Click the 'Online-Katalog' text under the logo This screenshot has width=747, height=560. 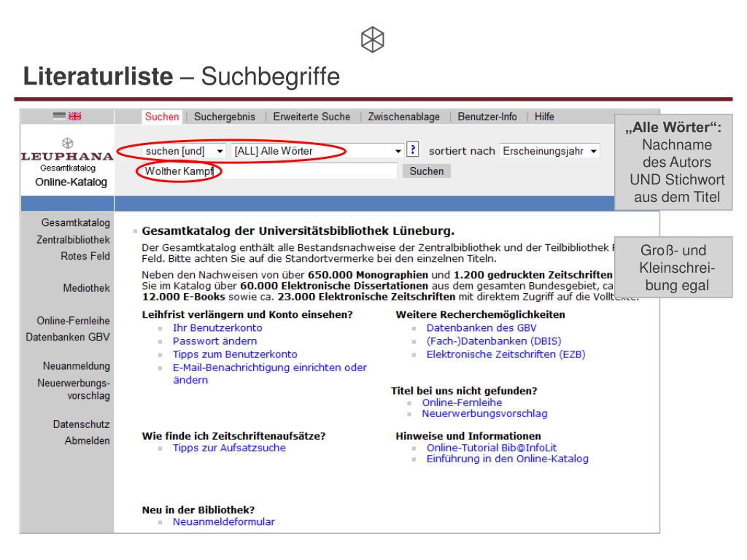71,182
